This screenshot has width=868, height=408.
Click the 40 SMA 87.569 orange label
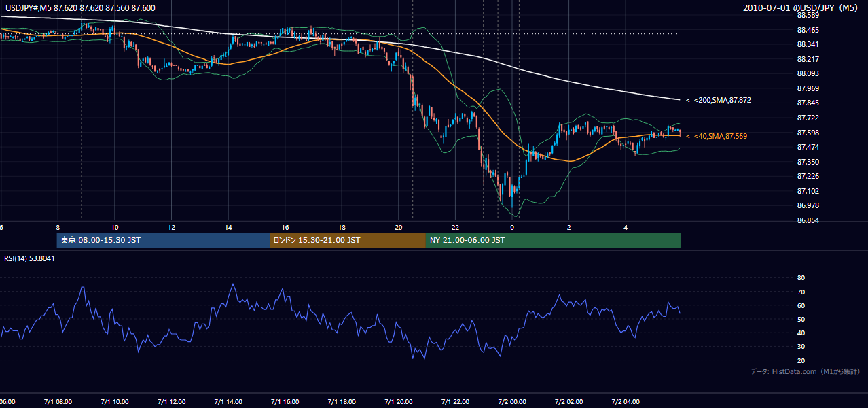[717, 136]
